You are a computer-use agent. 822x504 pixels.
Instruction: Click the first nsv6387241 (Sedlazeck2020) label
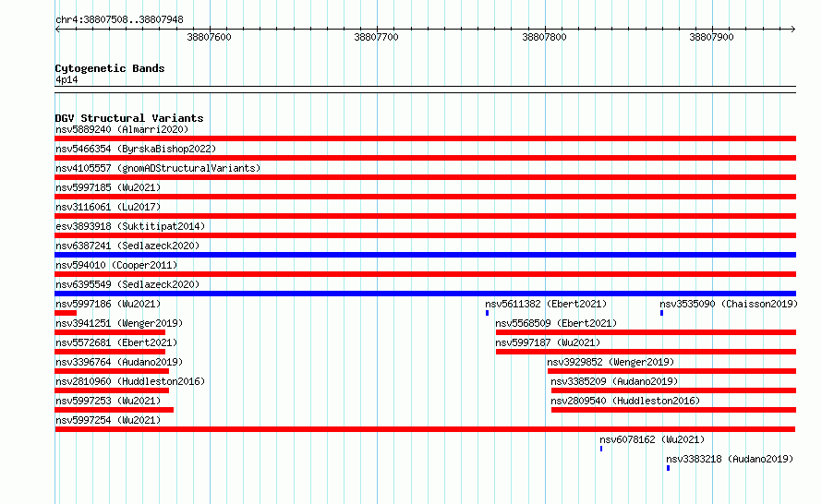(127, 246)
